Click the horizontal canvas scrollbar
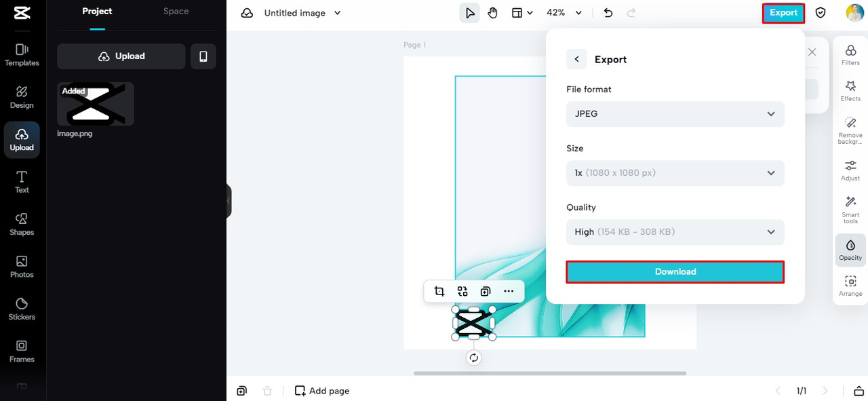The image size is (868, 401). (x=550, y=373)
